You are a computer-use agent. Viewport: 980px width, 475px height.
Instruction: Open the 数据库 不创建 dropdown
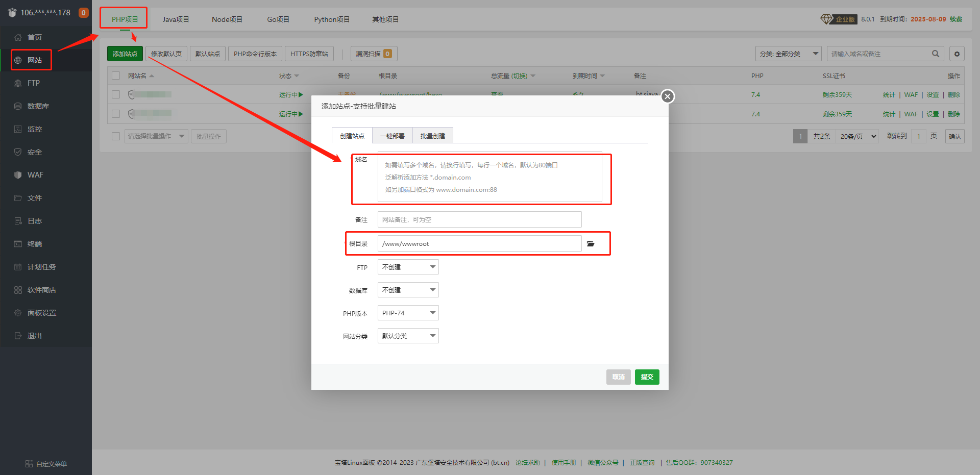408,290
